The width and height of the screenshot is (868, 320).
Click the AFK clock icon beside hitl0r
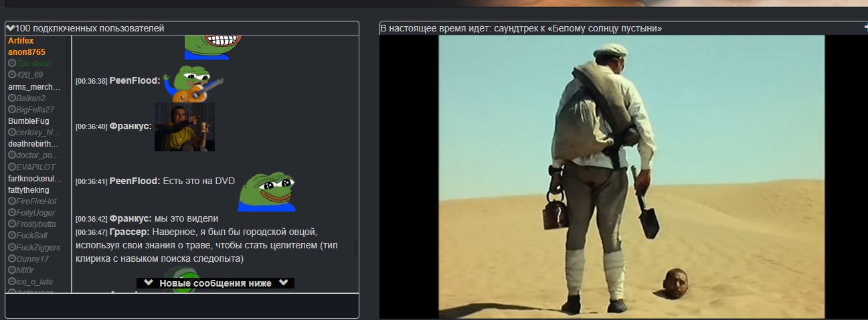[x=12, y=270]
